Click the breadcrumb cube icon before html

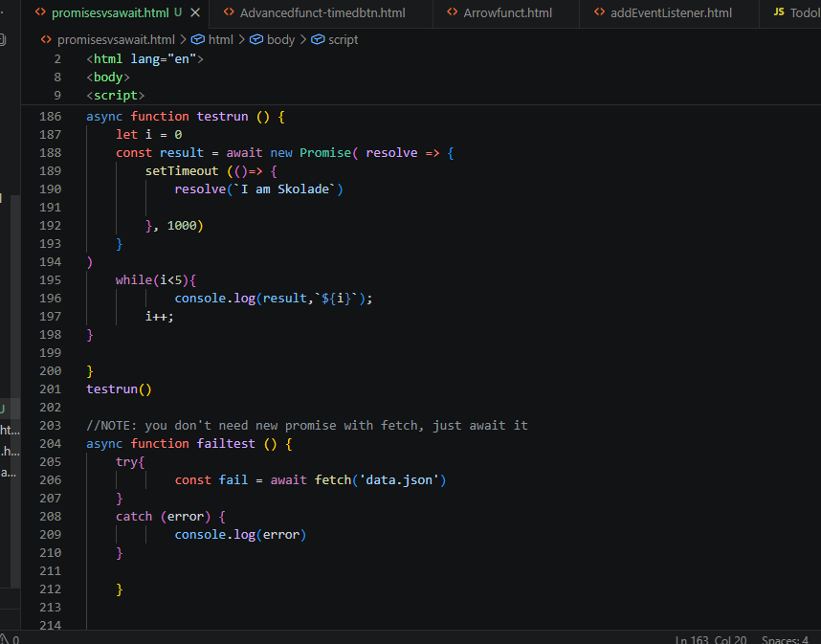197,40
